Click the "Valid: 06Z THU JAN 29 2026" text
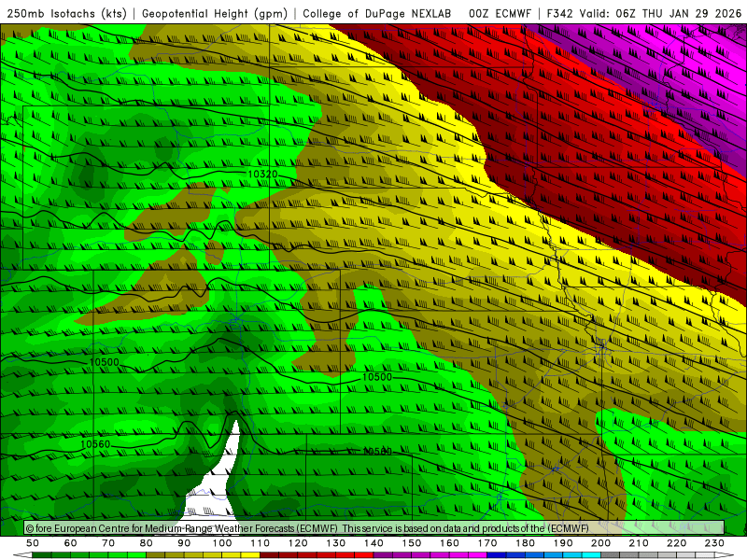Image resolution: width=747 pixels, height=560 pixels. tap(660, 13)
